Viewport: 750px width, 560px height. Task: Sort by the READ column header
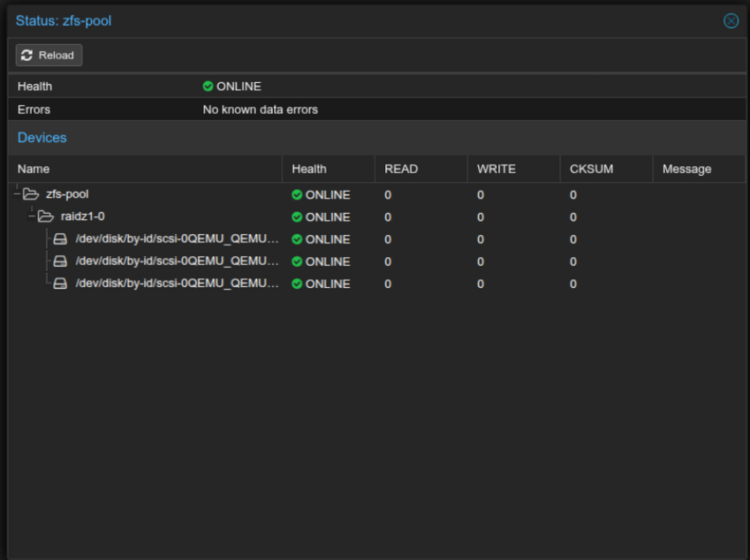tap(420, 169)
